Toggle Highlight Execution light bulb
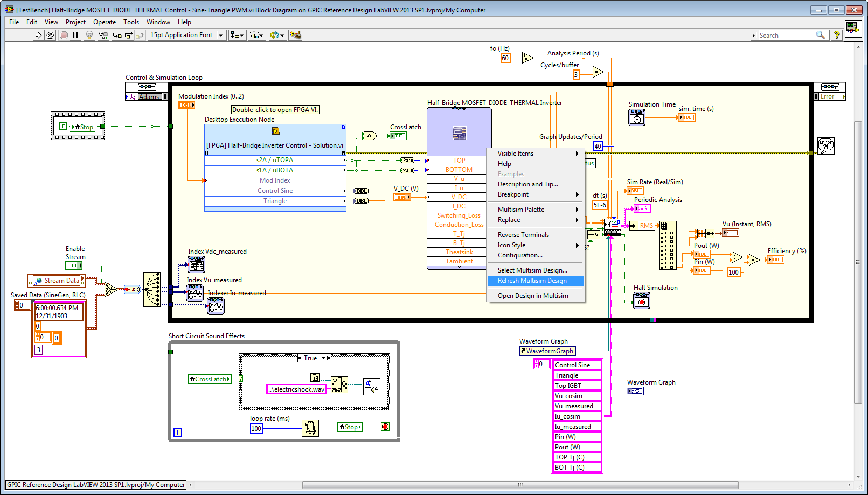 (x=89, y=35)
